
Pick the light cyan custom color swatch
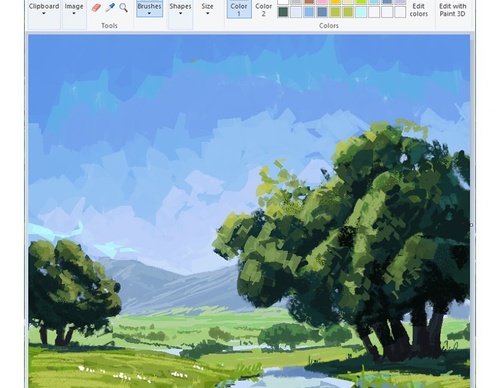[361, 12]
